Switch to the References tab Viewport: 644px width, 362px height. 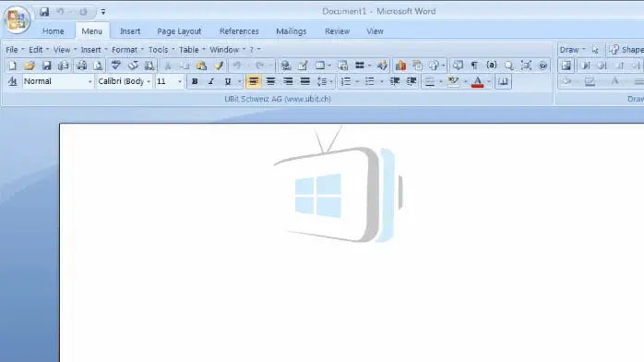click(x=239, y=31)
